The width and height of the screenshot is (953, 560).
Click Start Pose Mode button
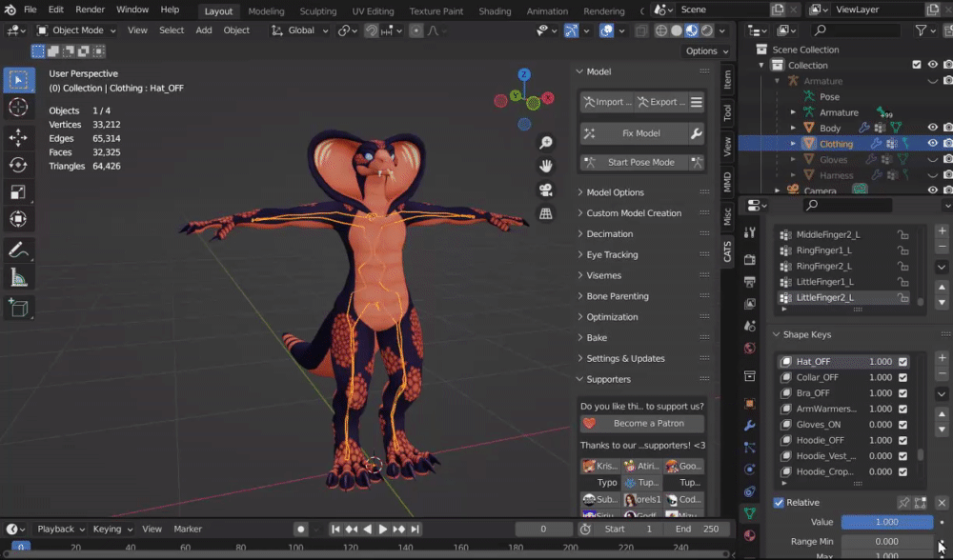point(634,162)
